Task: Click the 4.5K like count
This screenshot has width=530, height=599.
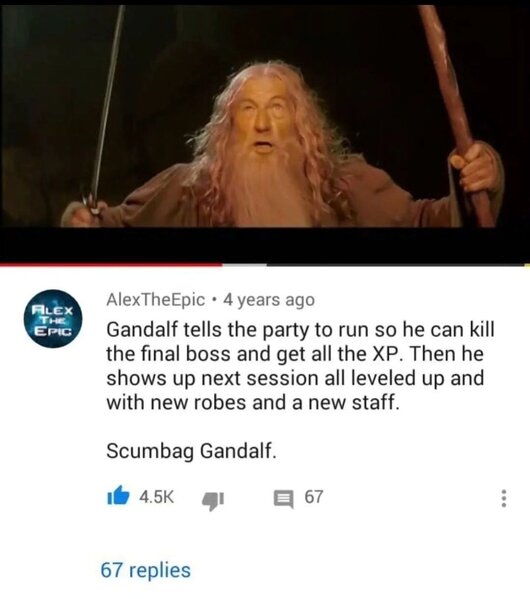Action: tap(157, 497)
